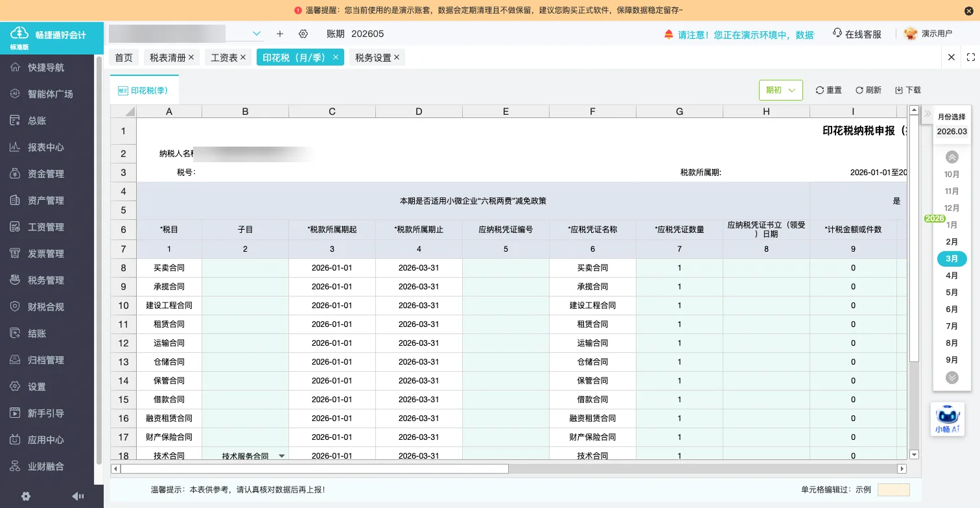The height and width of the screenshot is (508, 980).
Task: Click the 下载 button
Action: click(908, 90)
